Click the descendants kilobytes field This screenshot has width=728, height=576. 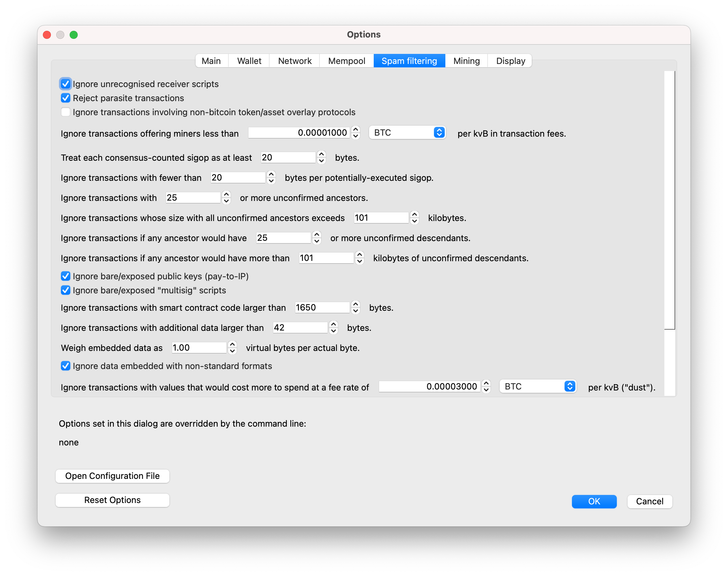(326, 258)
